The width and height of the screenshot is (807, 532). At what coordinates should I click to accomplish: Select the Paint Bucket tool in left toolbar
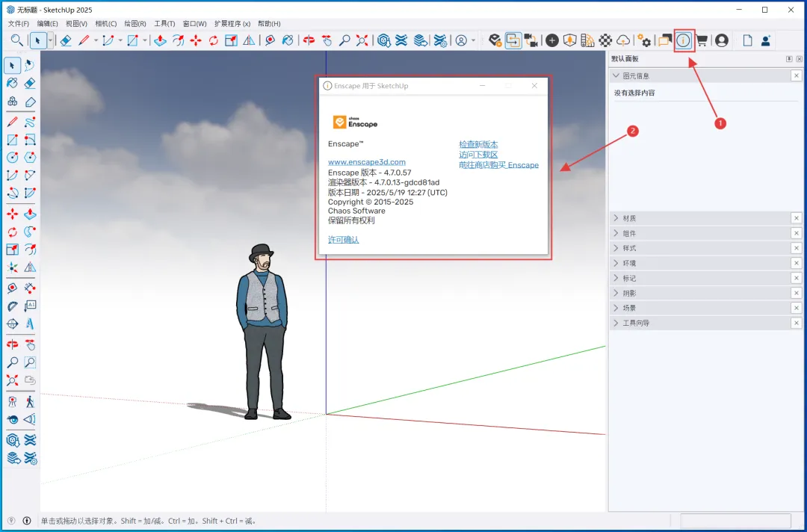coord(13,83)
